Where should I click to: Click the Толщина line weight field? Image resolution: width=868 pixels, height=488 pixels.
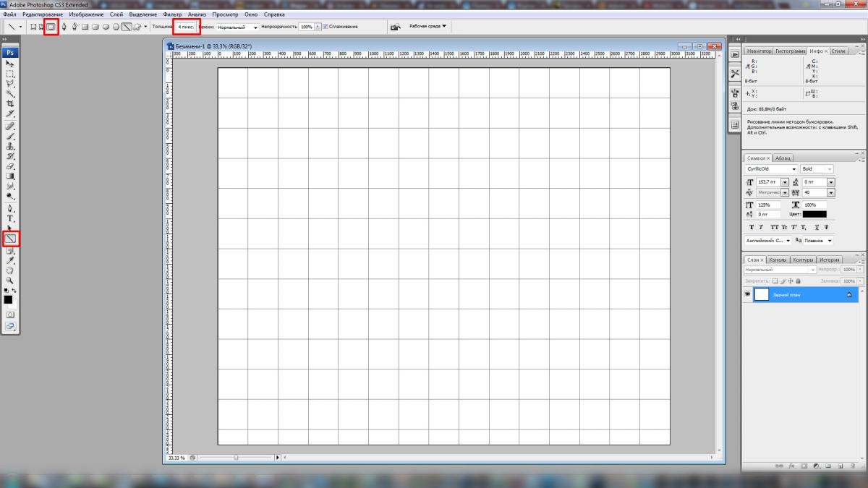point(187,27)
